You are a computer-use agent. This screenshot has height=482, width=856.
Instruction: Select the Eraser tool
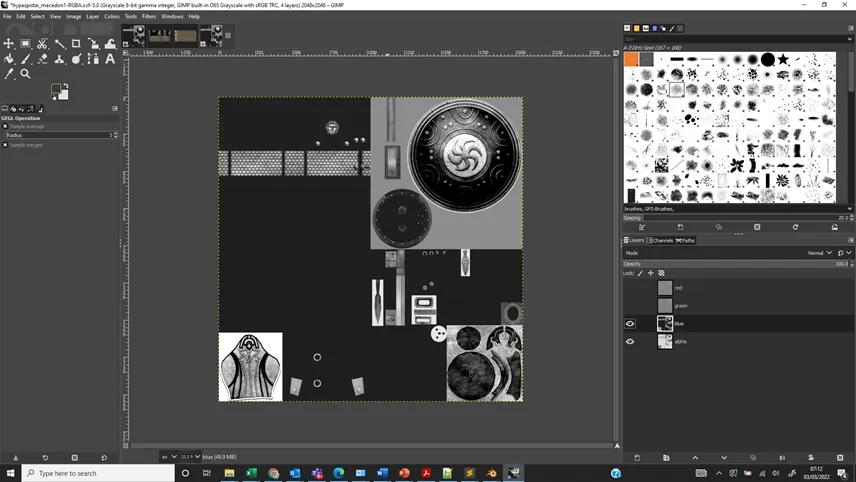42,58
